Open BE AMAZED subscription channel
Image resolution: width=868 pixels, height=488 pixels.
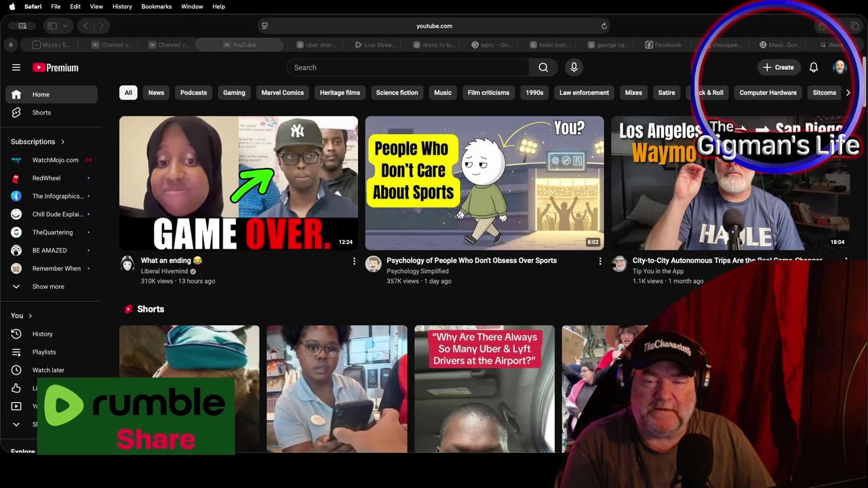click(x=52, y=250)
